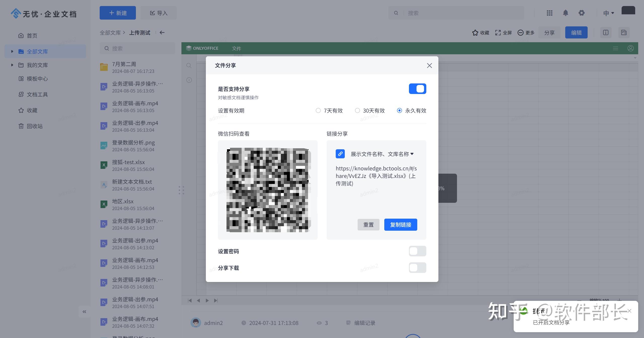The width and height of the screenshot is (644, 338).
Task: Open 文档工具 in the sidebar
Action: click(33, 94)
